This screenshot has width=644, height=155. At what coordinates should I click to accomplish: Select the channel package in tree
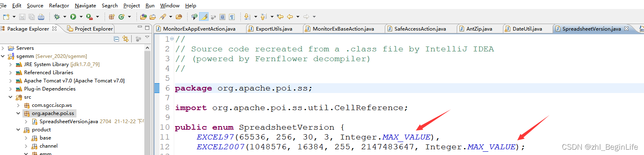(49, 146)
